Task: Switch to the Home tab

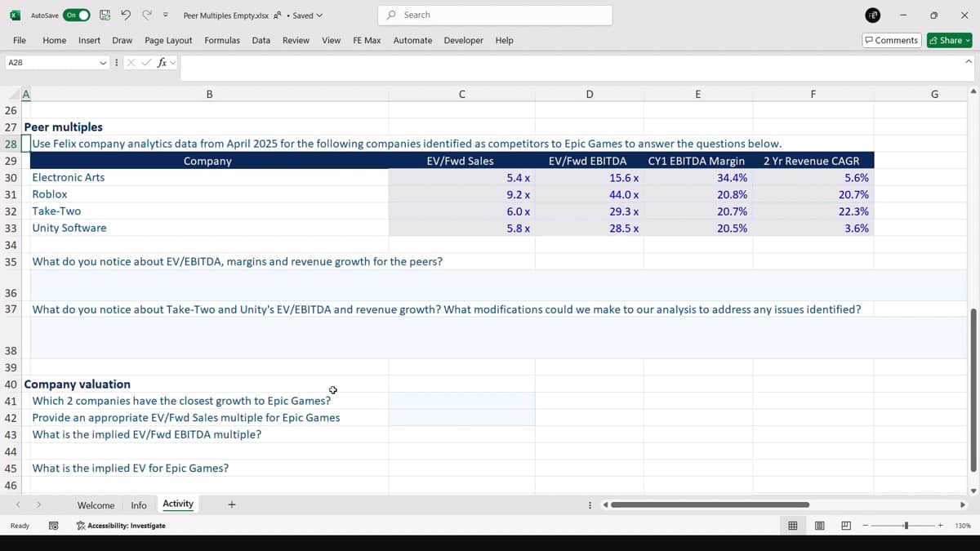Action: (55, 40)
